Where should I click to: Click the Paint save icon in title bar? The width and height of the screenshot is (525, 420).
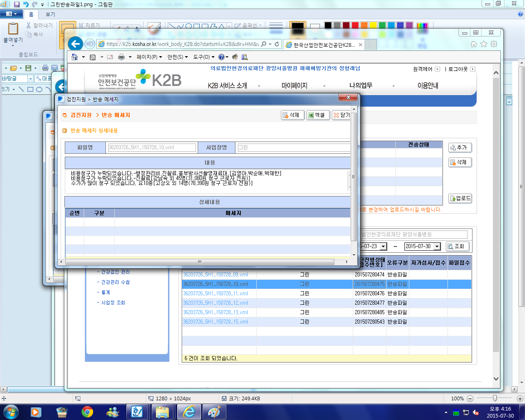(x=17, y=5)
